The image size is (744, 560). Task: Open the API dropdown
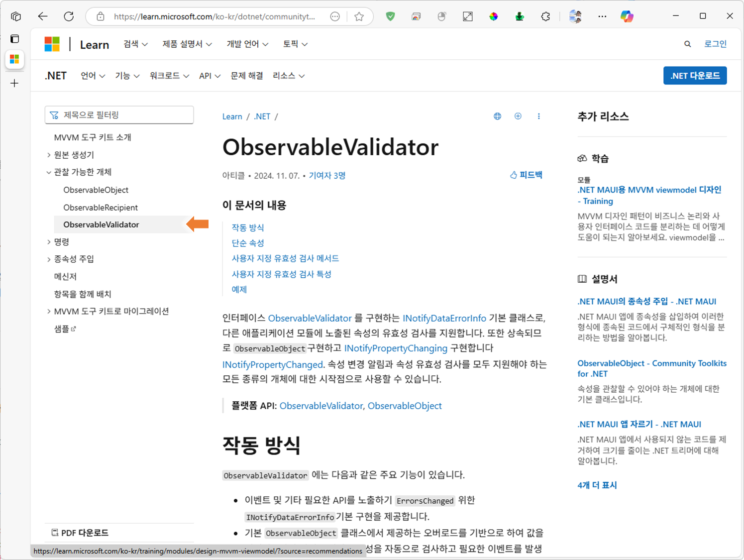[x=210, y=76]
